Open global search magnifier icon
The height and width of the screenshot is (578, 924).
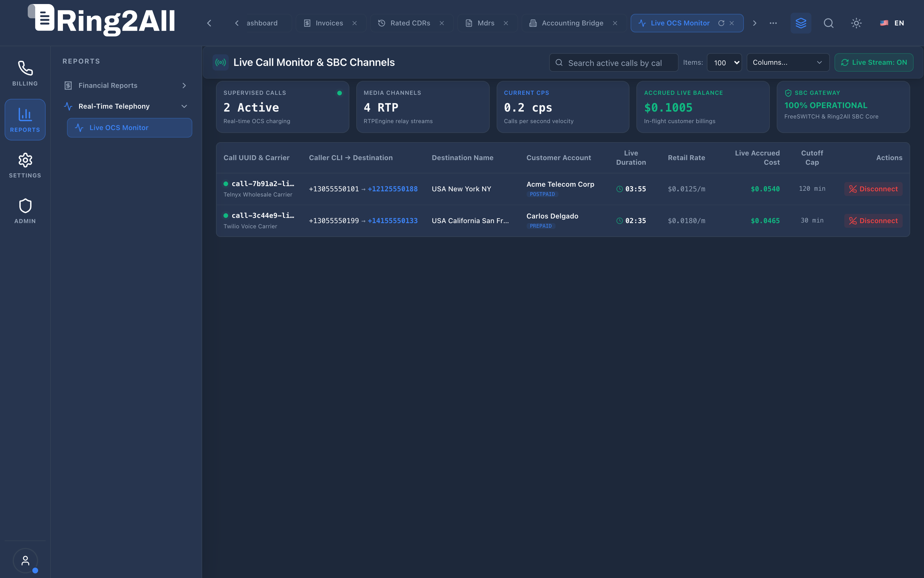click(828, 23)
